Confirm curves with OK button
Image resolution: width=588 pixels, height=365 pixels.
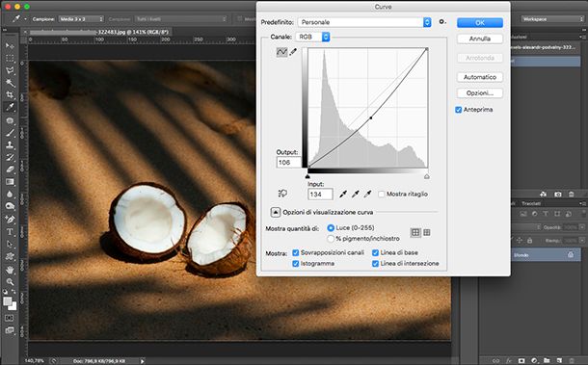[x=480, y=23]
